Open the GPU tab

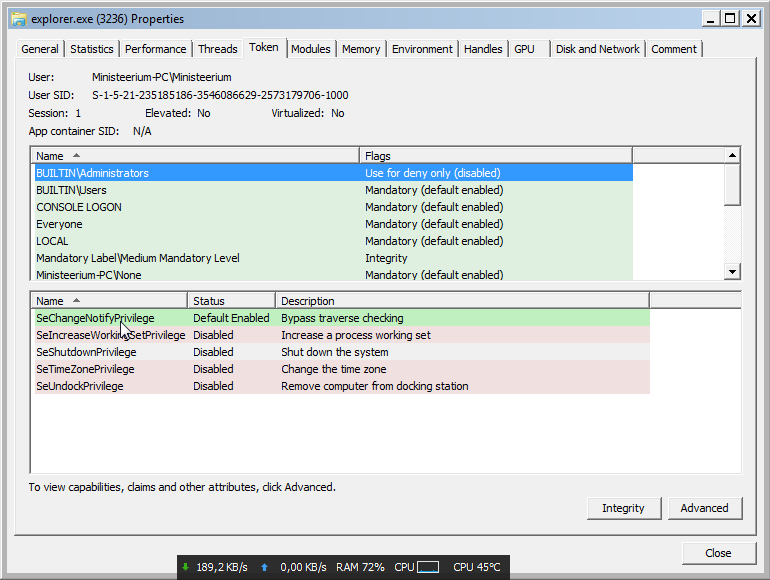524,49
